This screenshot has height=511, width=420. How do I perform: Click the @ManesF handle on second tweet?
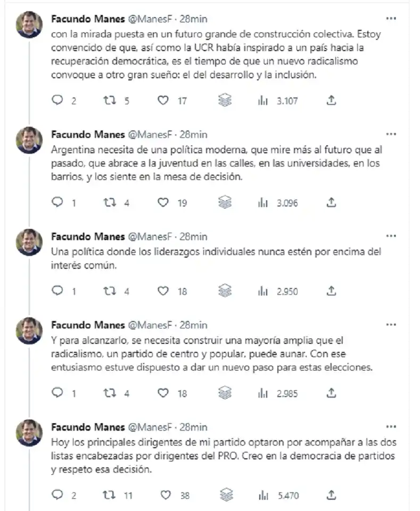click(147, 134)
